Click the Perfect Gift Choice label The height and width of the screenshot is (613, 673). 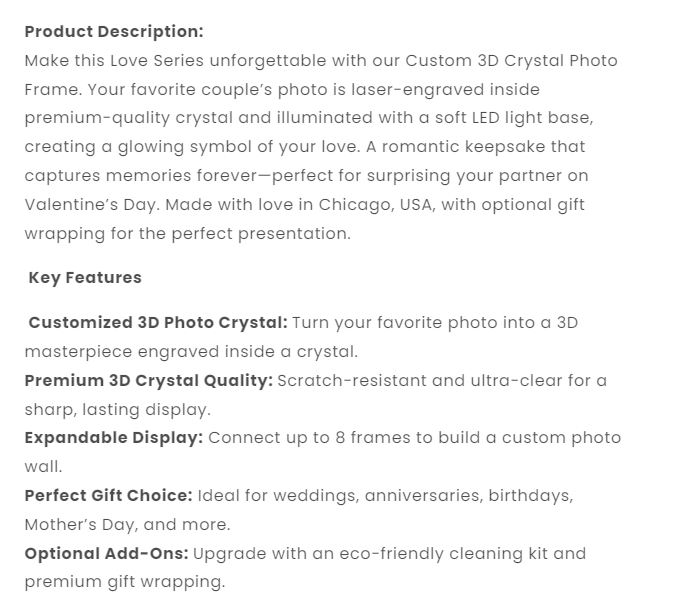[x=108, y=496]
